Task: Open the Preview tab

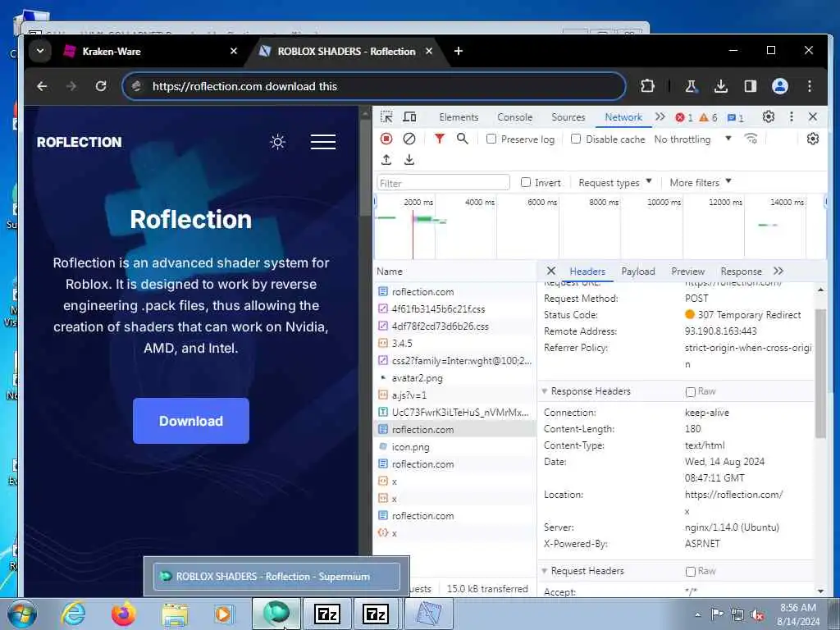Action: [x=688, y=271]
